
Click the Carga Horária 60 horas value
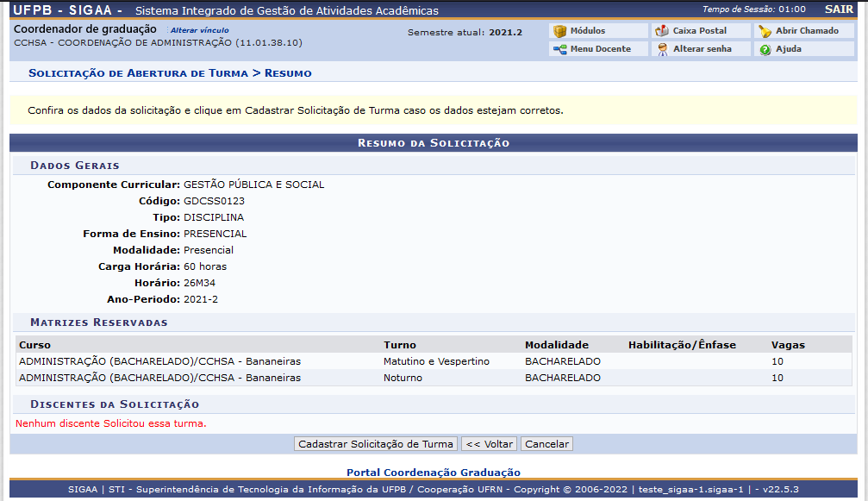pos(205,266)
